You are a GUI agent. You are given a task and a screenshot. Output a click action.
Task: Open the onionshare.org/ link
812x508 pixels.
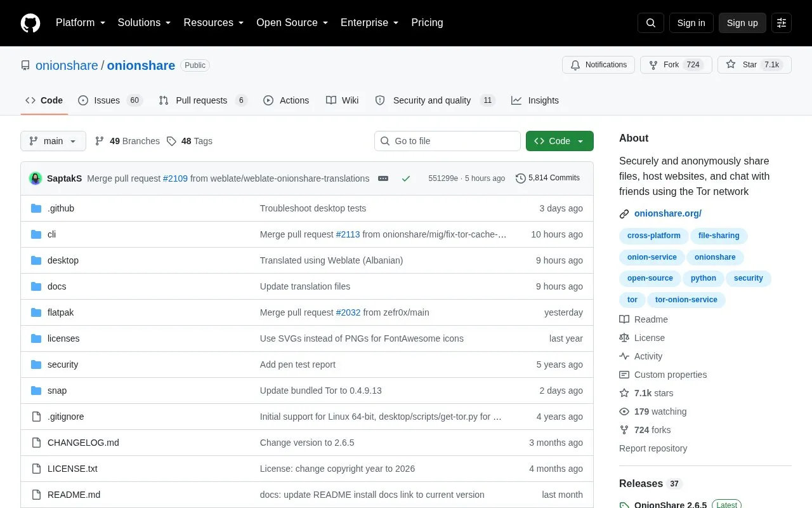(667, 213)
